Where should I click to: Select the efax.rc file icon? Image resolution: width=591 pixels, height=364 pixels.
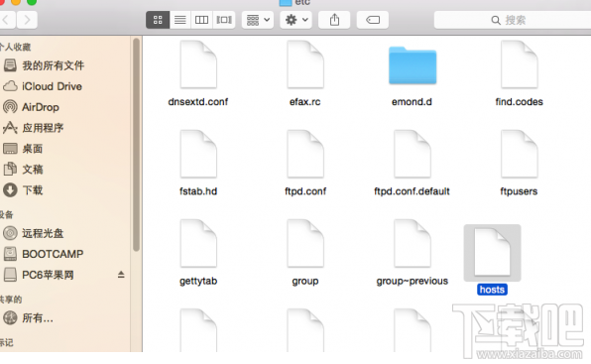point(305,64)
